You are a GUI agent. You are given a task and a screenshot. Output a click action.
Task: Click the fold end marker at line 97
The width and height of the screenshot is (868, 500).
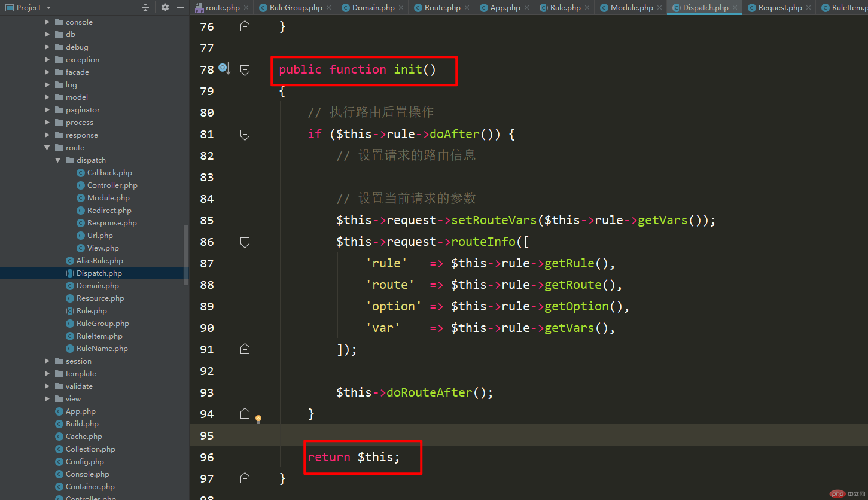pos(245,478)
